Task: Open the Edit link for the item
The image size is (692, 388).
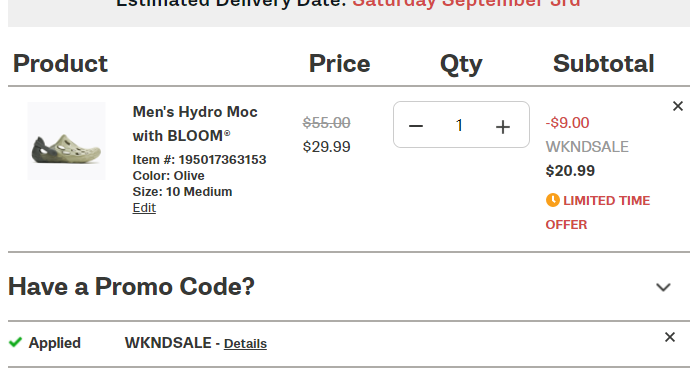Action: click(x=144, y=208)
